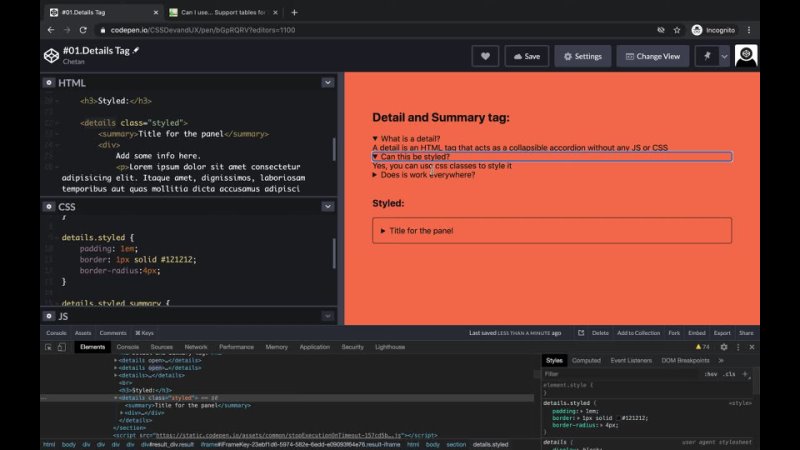Click the browser address bar URL
800x450 pixels.
[x=203, y=30]
